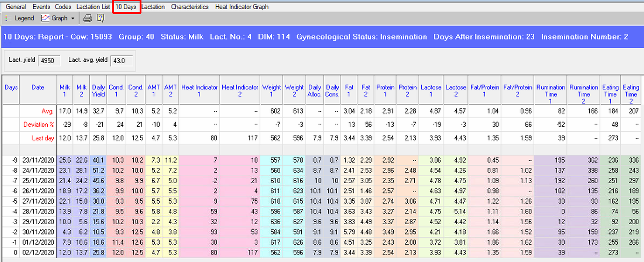Click the Daily Yield column header
Screen dimensions: 644x262
click(x=98, y=91)
